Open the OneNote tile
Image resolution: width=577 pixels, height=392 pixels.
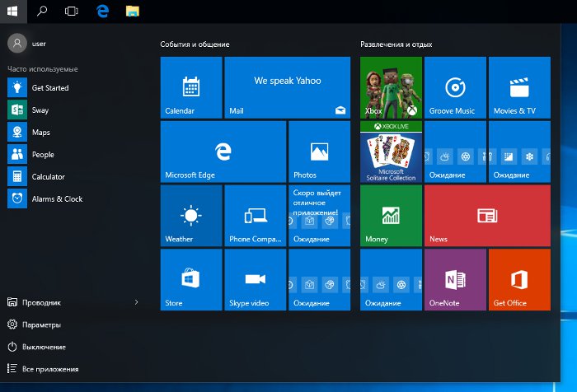455,279
